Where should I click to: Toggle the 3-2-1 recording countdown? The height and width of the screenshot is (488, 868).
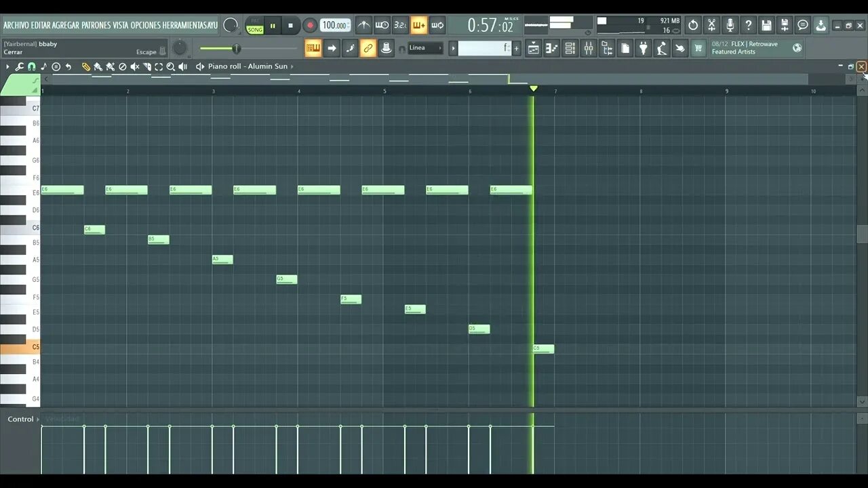point(400,26)
